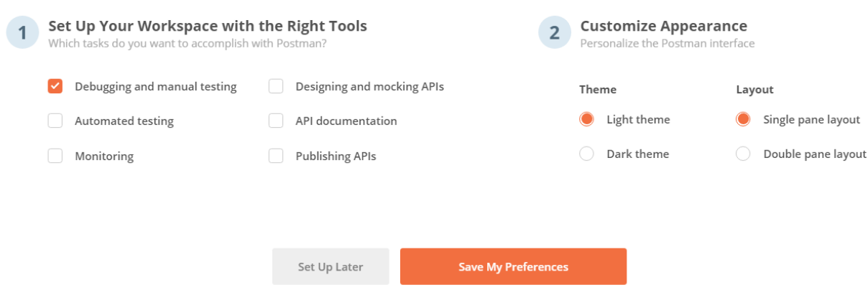Click the step 1 number circle
868x290 pixels.
click(x=23, y=33)
